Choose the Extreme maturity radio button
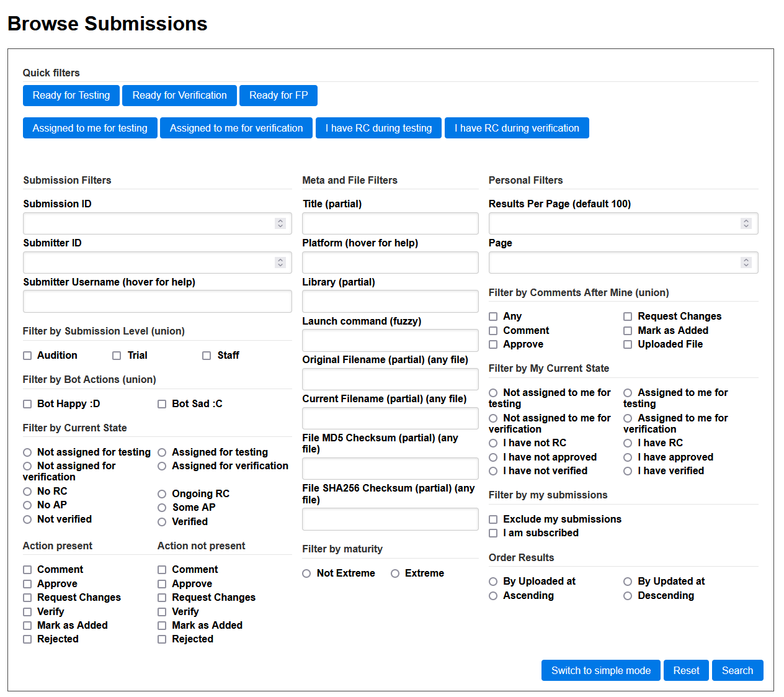Viewport: 784px width, 697px height. [395, 573]
